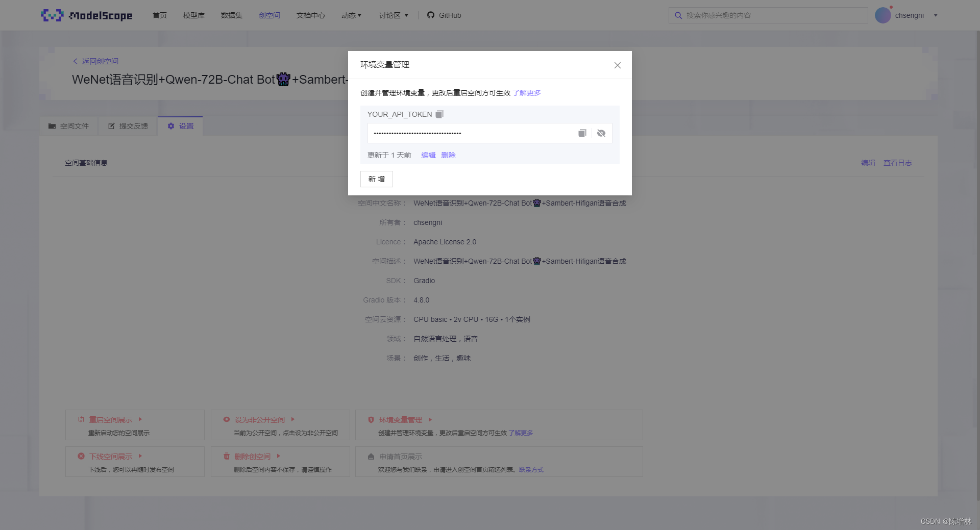Click 重启空间展示 action
980x530 pixels.
pos(111,420)
